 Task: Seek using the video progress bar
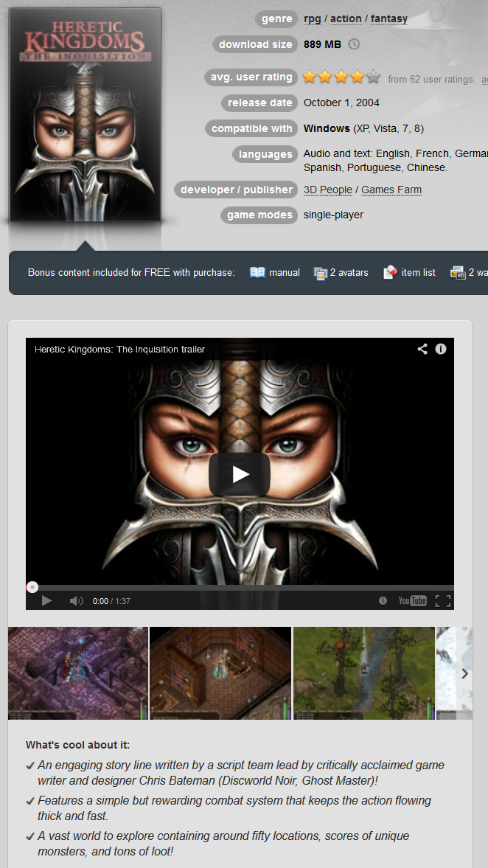point(240,587)
